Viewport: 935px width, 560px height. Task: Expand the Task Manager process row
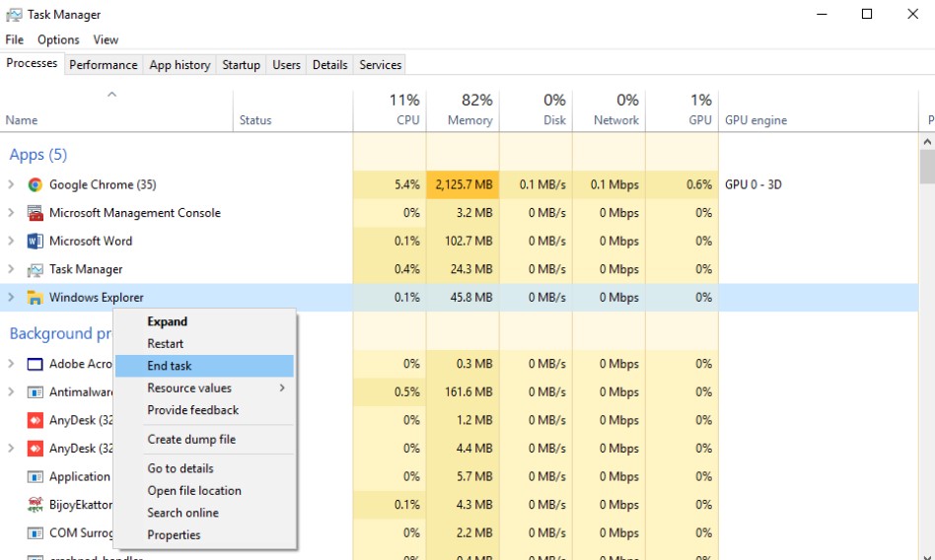(11, 269)
